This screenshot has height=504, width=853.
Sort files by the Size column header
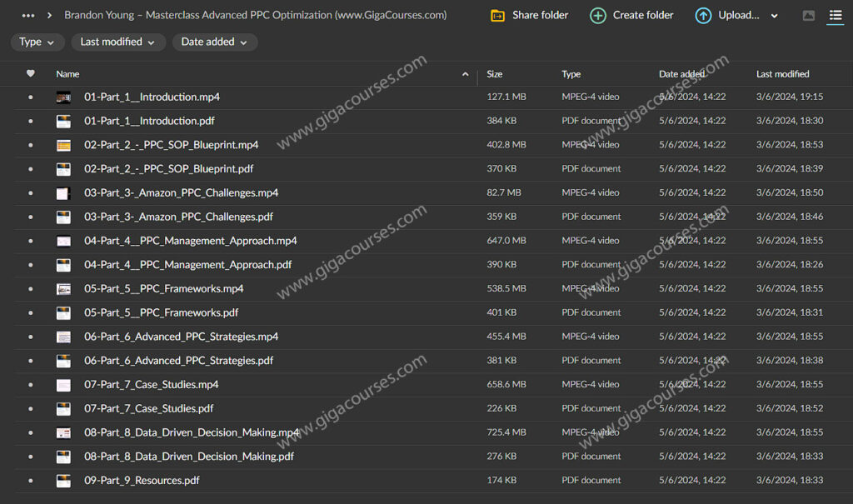(495, 74)
